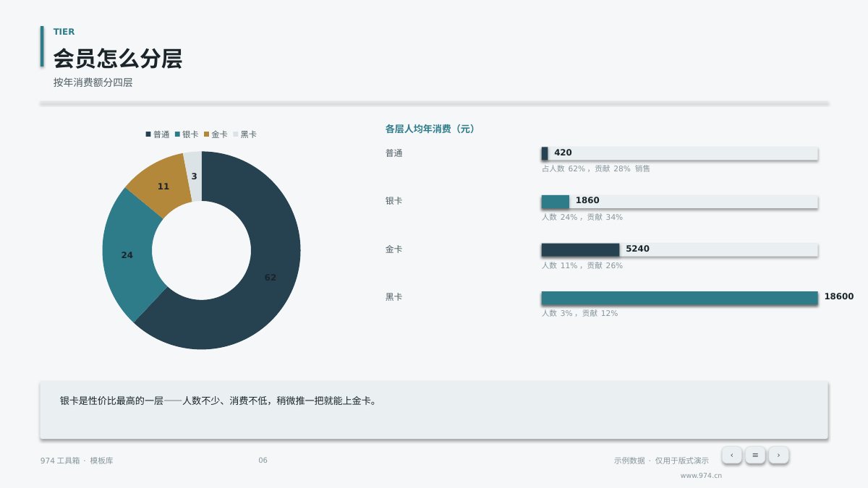Toggle the 黑卡 legend entry
Screen dimensions: 868x488
click(x=244, y=134)
